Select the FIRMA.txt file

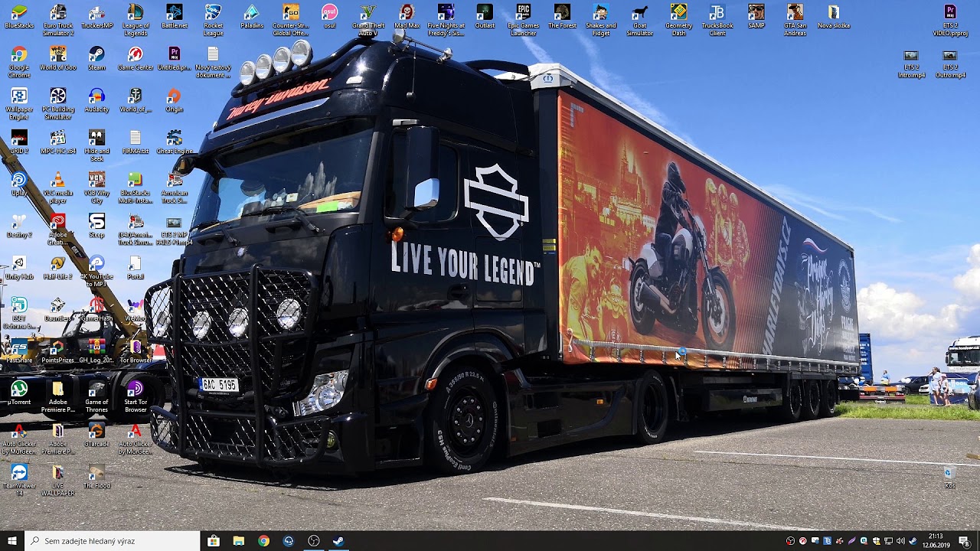(136, 142)
